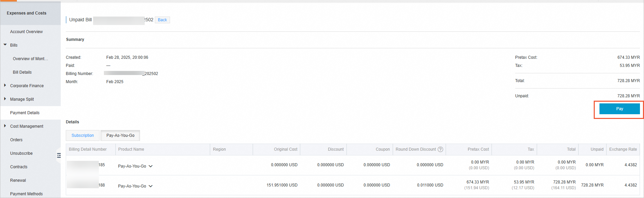Click the 53.95 MYR tax cell in the table

(524, 182)
